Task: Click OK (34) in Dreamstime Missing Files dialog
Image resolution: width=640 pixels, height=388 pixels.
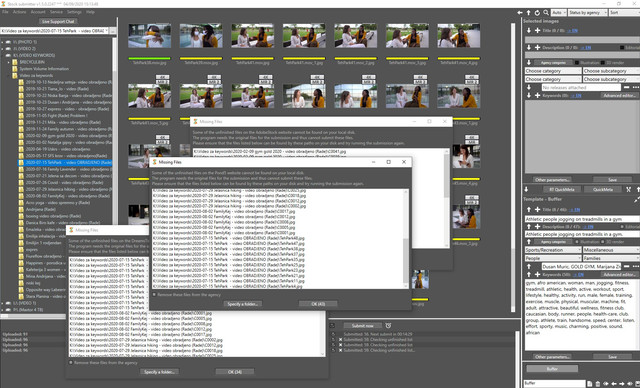Action: coord(235,372)
